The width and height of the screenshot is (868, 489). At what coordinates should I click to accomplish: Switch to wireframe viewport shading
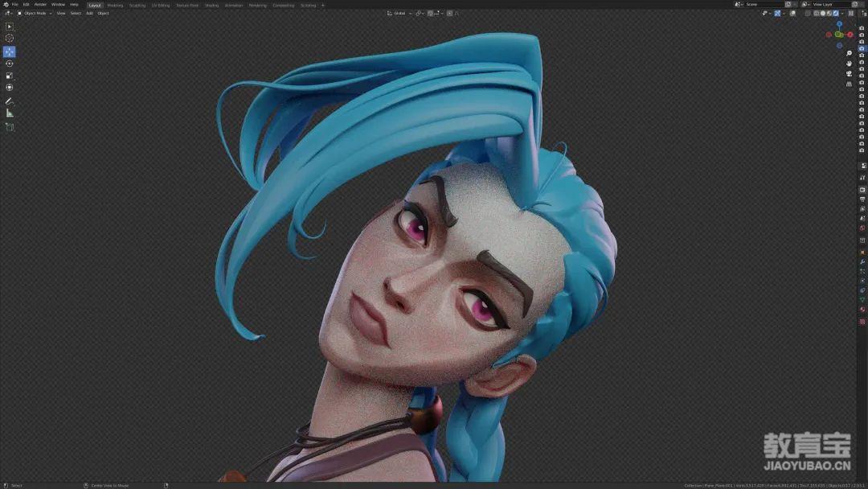(x=816, y=14)
